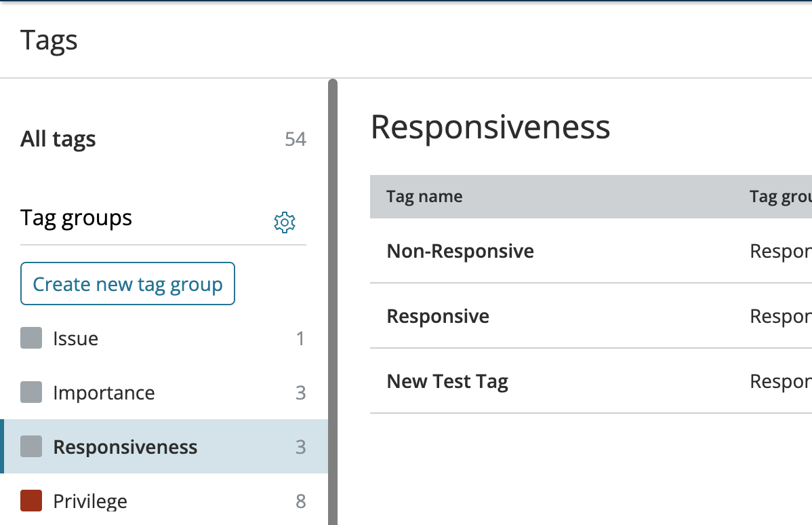
Task: Click the red Privilege color swatch
Action: click(31, 501)
